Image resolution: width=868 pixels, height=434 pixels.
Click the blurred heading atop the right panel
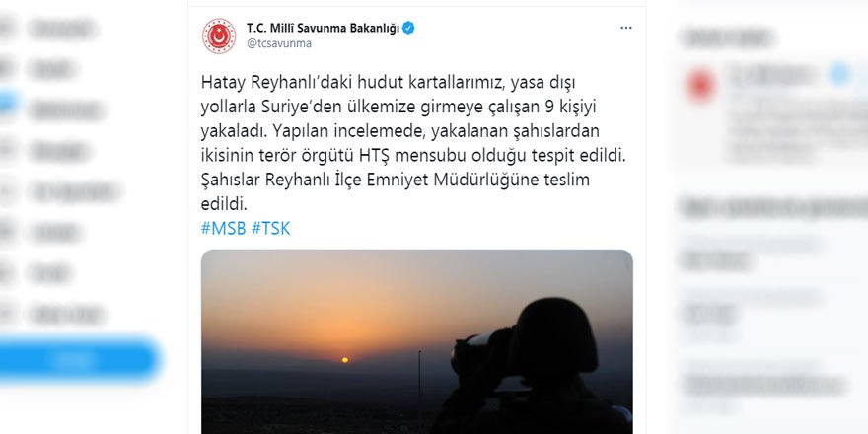tap(726, 37)
